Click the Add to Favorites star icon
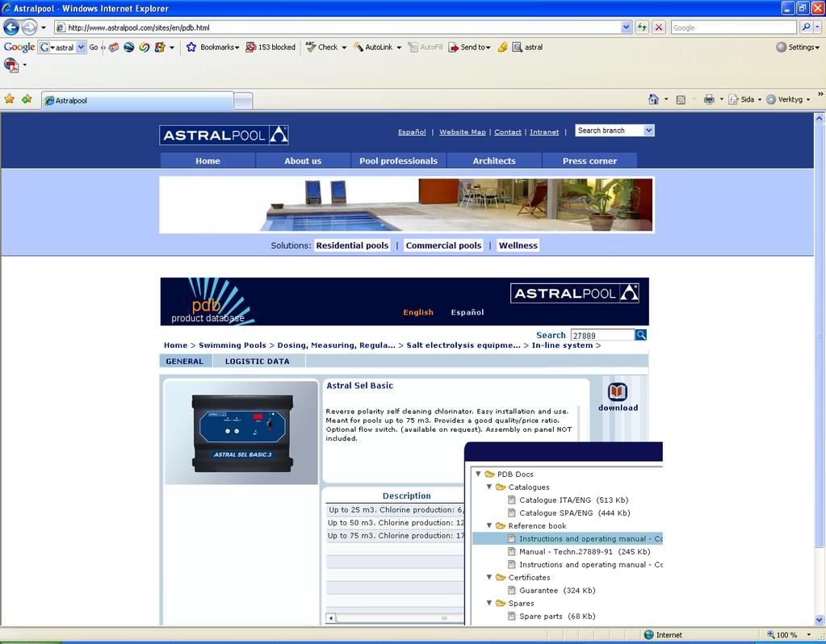 (27, 99)
